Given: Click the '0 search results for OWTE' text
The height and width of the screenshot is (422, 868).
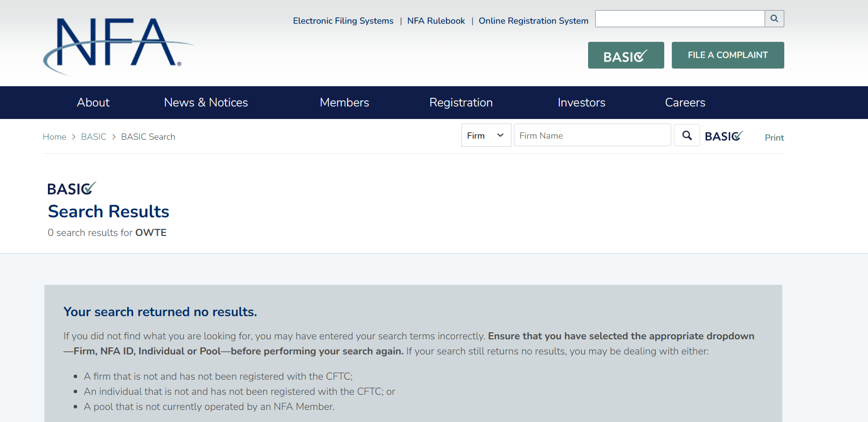Looking at the screenshot, I should pos(107,232).
